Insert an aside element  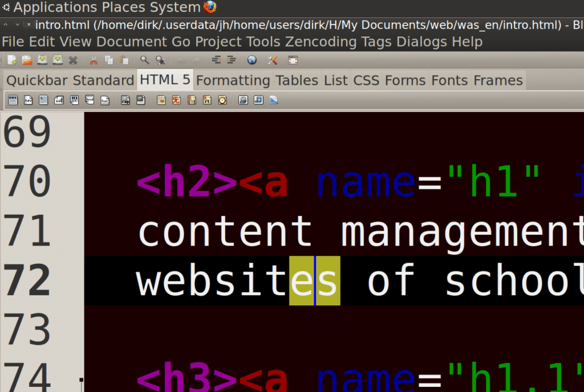coord(59,100)
